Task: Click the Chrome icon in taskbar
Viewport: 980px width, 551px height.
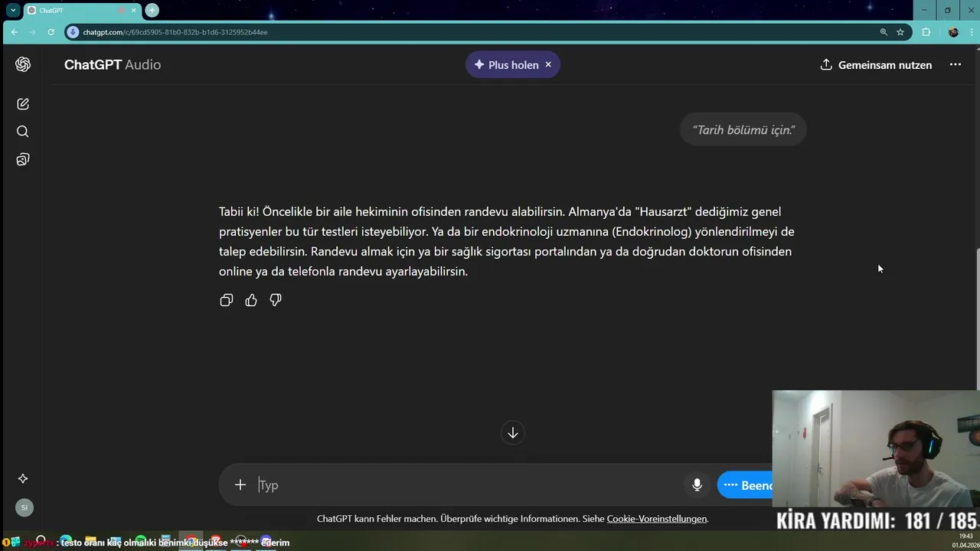Action: pos(191,542)
